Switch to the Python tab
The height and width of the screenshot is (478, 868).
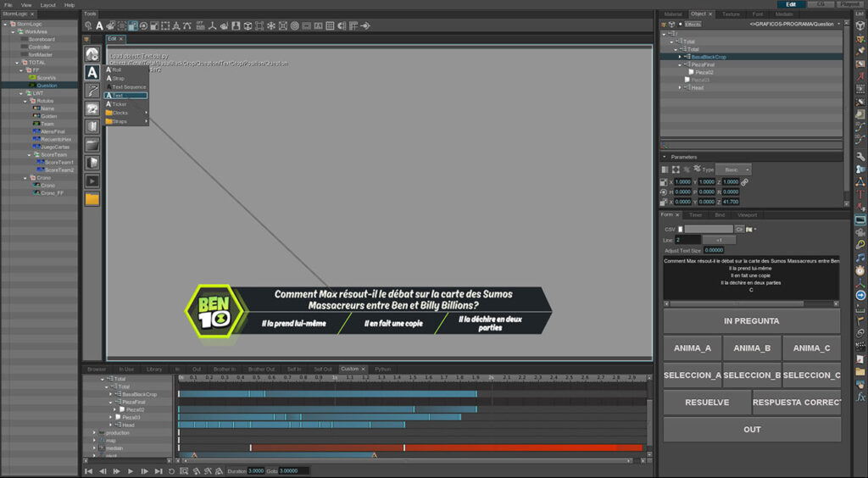(x=383, y=369)
